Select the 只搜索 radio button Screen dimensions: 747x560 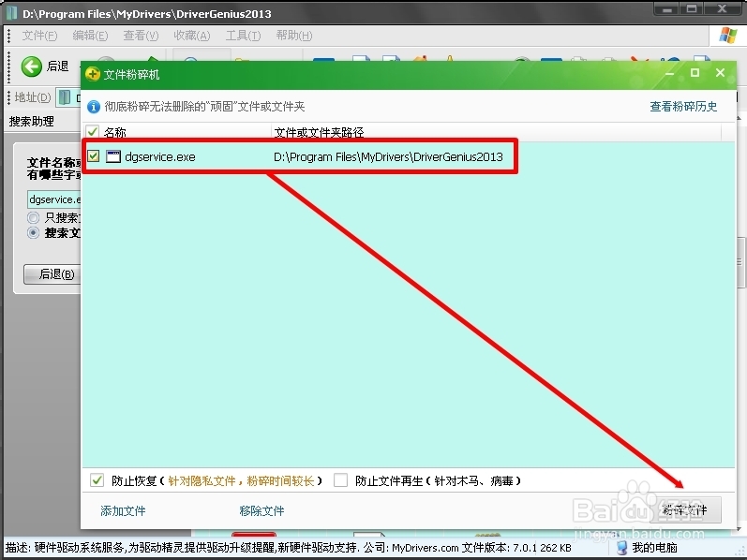point(33,217)
